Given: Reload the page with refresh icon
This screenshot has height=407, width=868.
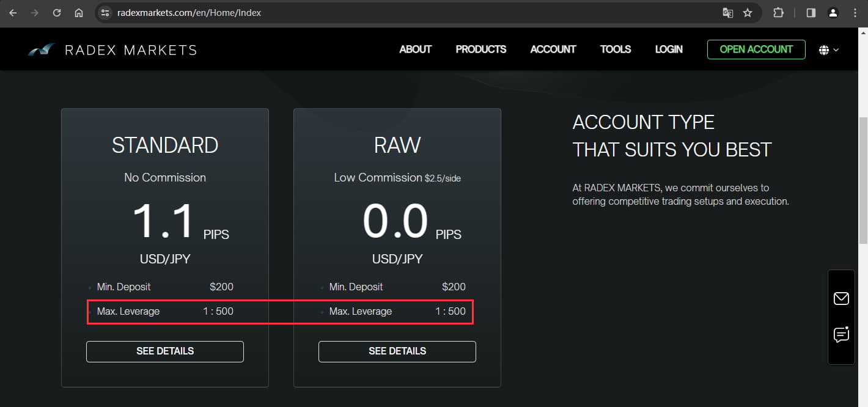Looking at the screenshot, I should pos(57,12).
